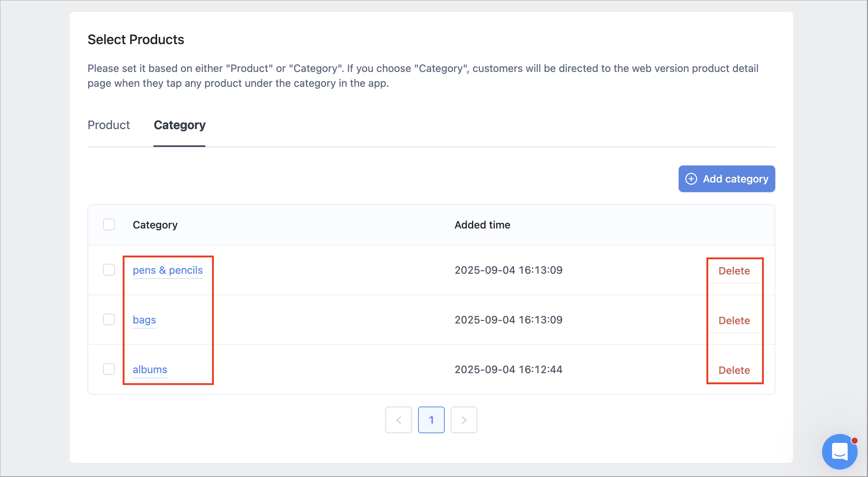Go to next page with right arrow
The image size is (868, 477).
(464, 420)
